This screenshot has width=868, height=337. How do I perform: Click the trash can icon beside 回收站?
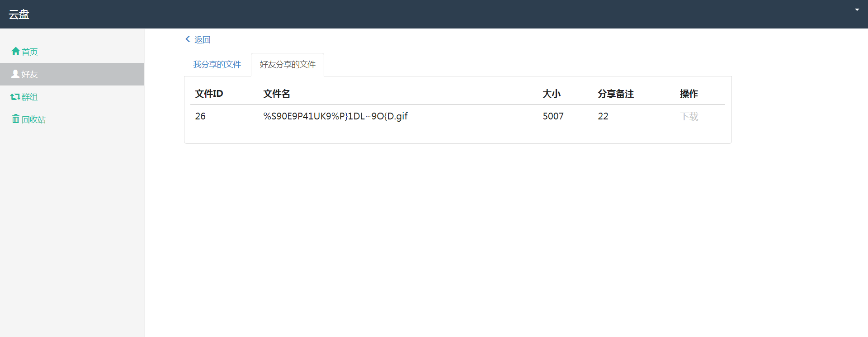pos(16,119)
